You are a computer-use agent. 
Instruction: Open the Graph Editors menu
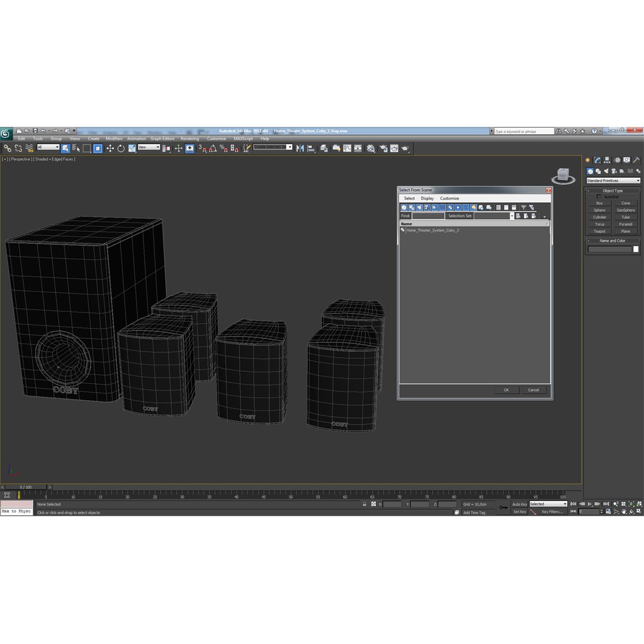tap(162, 139)
